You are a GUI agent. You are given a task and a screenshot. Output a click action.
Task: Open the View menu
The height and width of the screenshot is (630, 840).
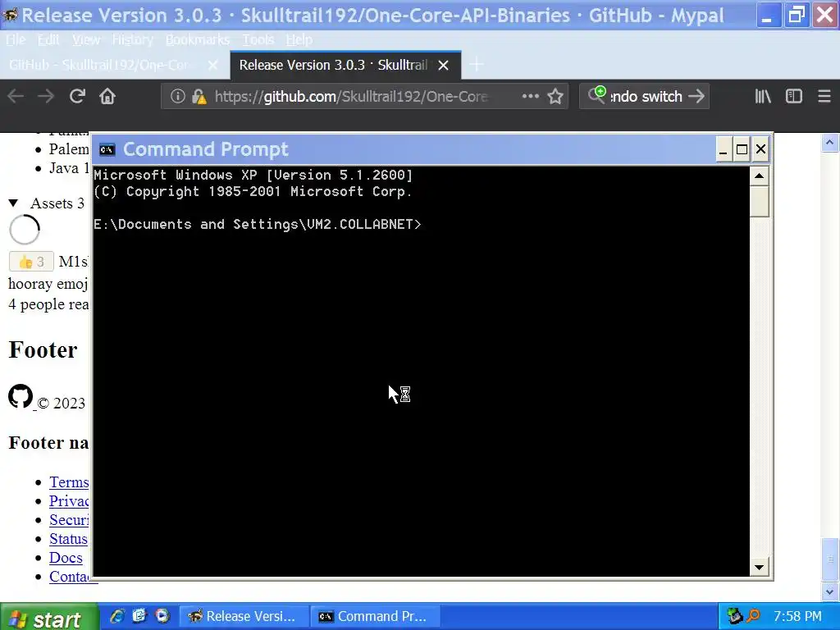[85, 39]
